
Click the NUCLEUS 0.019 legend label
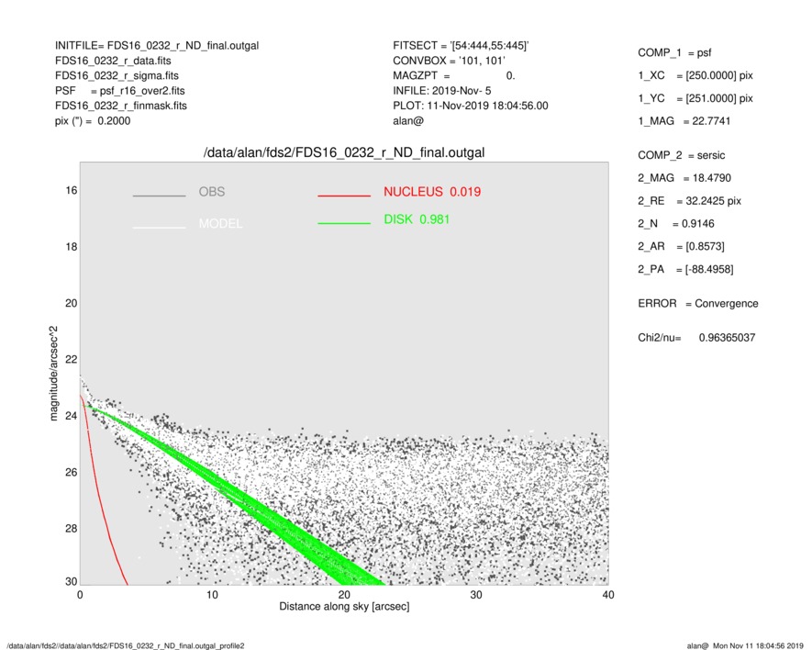[432, 192]
